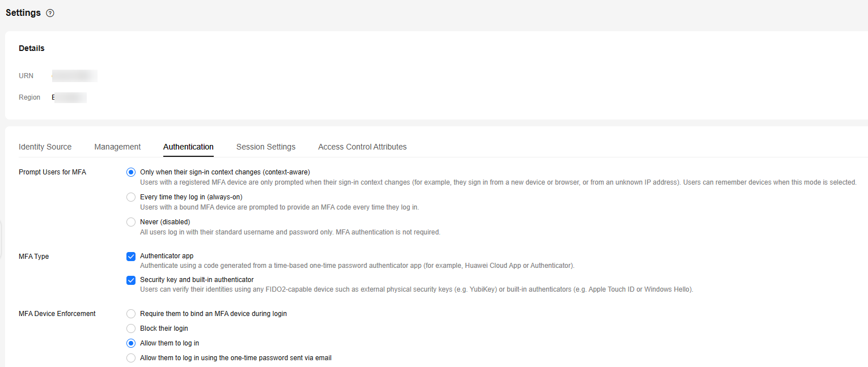Click the 'Prompt Users for MFA' label
The height and width of the screenshot is (367, 868).
click(x=52, y=172)
